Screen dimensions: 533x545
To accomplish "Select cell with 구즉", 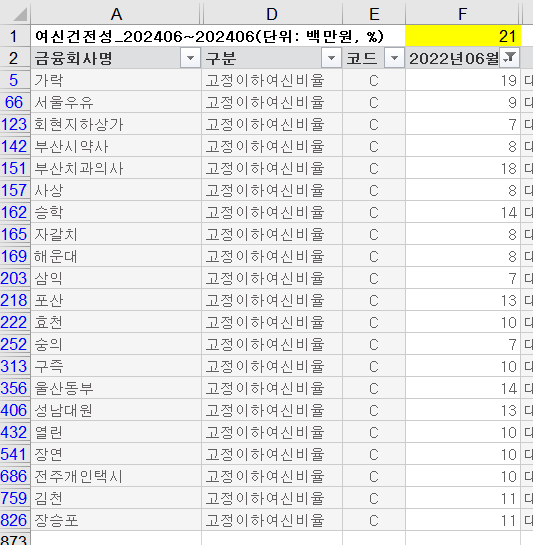I will click(x=116, y=366).
